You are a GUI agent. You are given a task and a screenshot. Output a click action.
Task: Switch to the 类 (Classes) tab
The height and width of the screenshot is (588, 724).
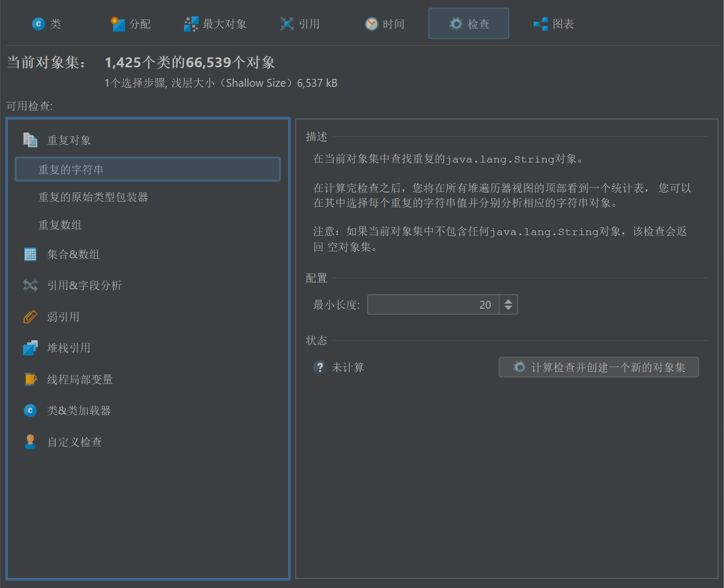pos(46,24)
